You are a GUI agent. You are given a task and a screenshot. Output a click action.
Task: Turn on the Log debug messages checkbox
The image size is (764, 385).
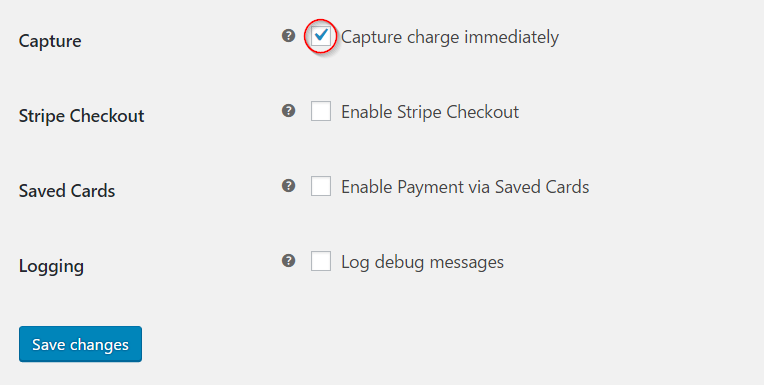(321, 261)
